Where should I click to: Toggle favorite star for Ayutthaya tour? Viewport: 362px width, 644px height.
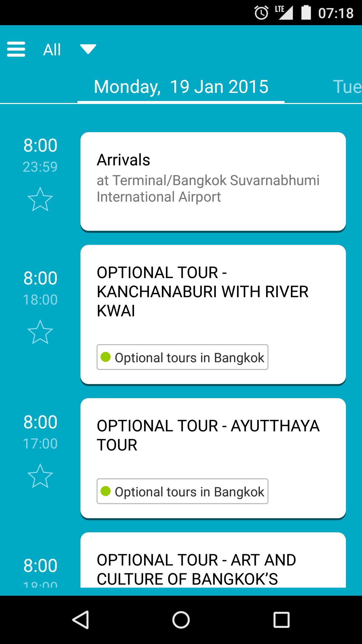[x=40, y=476]
